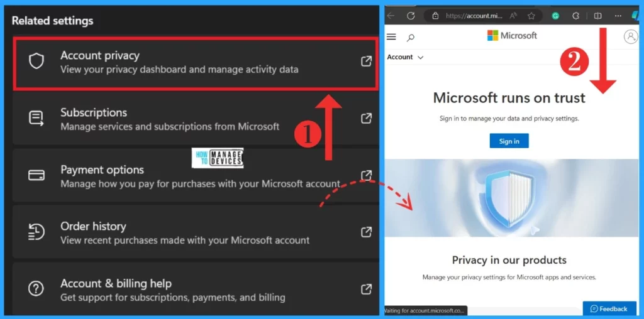The height and width of the screenshot is (319, 644).
Task: Click the Account & billing help question icon
Action: [36, 289]
